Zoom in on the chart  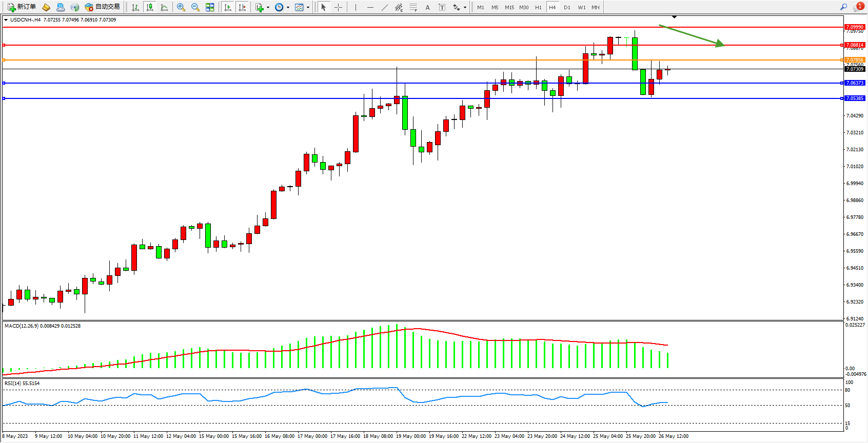coord(181,7)
